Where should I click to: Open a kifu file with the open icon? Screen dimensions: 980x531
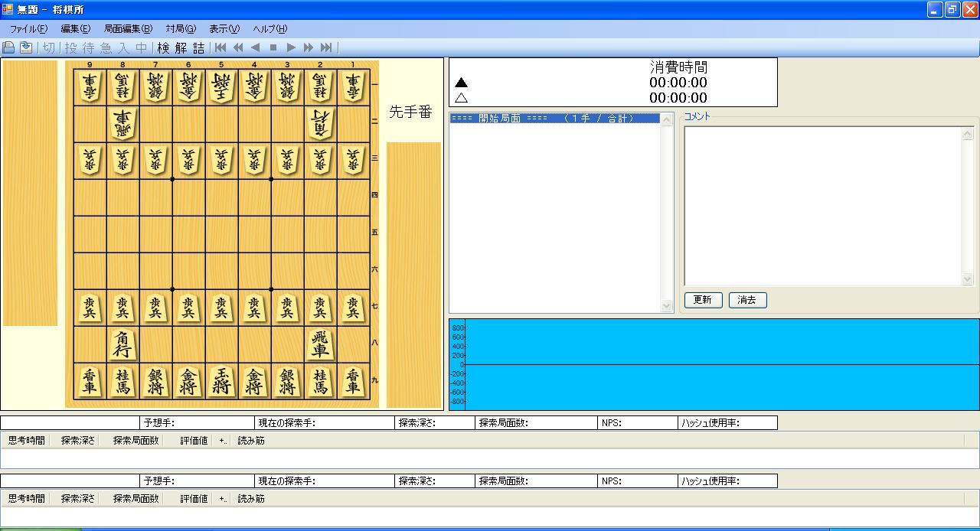coord(8,47)
